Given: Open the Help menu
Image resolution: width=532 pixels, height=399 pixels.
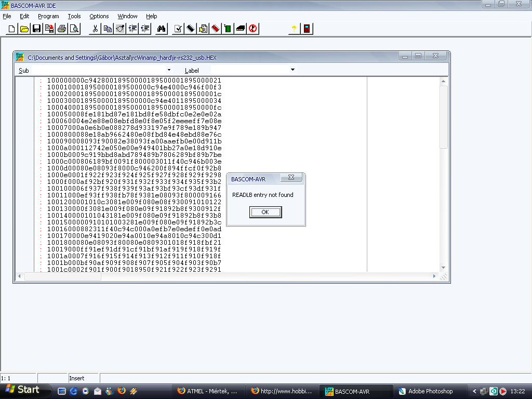Looking at the screenshot, I should coord(151,16).
